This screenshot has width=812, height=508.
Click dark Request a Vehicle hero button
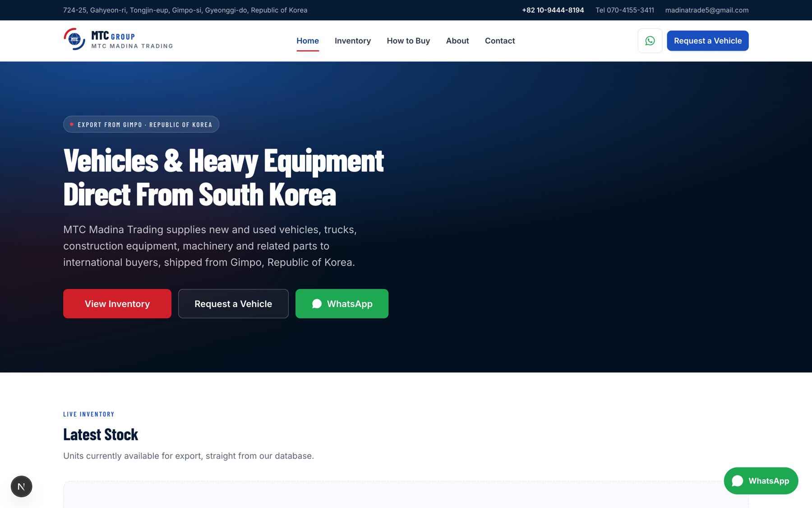233,303
